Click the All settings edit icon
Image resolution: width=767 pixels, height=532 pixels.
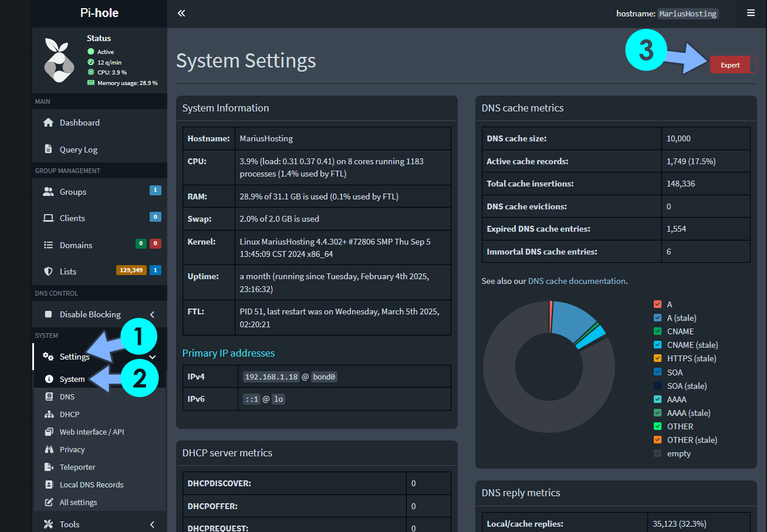click(x=49, y=502)
